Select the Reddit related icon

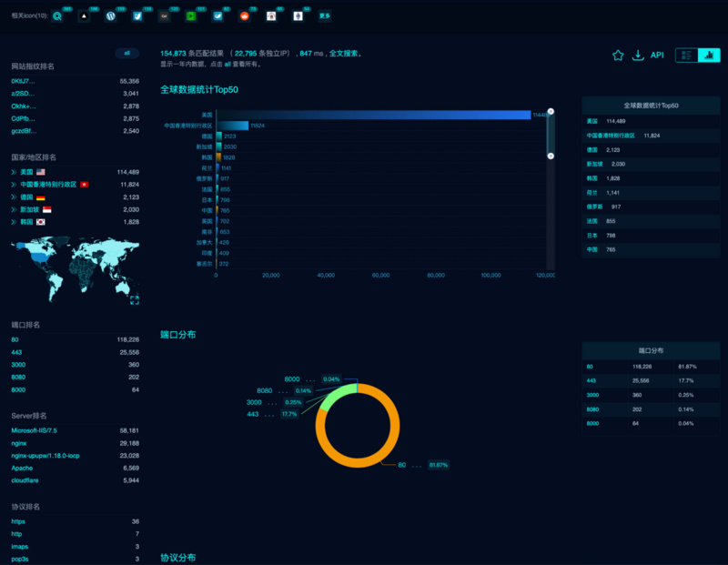(244, 15)
